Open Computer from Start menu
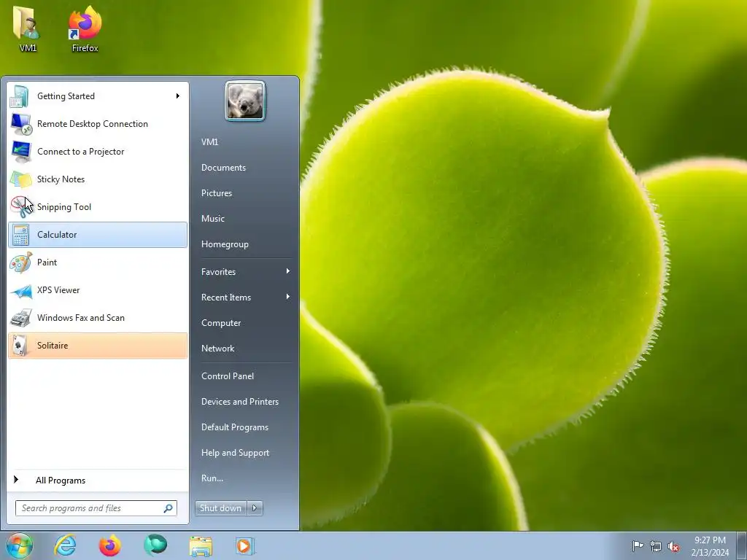This screenshot has width=747, height=560. pyautogui.click(x=221, y=323)
